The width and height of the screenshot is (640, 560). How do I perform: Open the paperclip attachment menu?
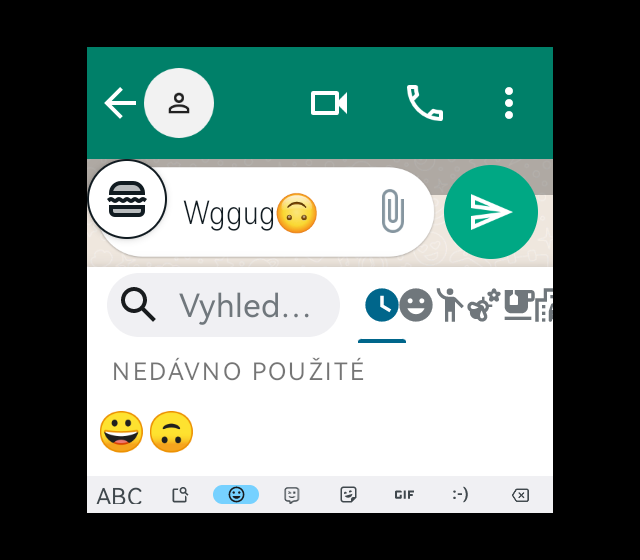pos(393,211)
